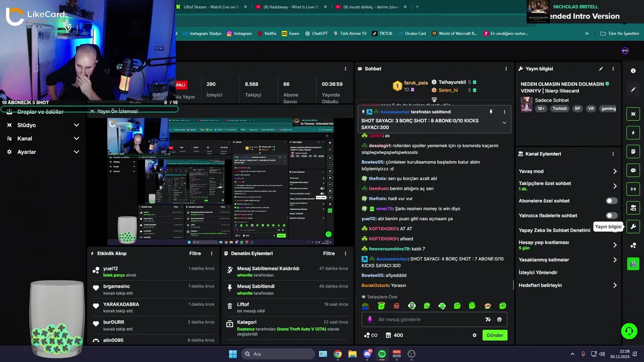Open Tüm Yer İşaretleri bookmarks folder
The width and height of the screenshot is (644, 362).
(619, 34)
